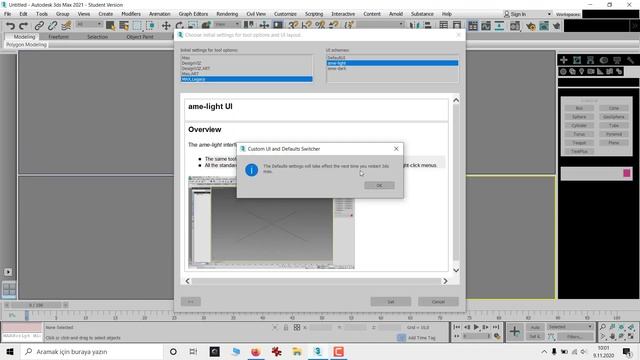
Task: Open the Motion tab in command panel
Action: [x=604, y=60]
